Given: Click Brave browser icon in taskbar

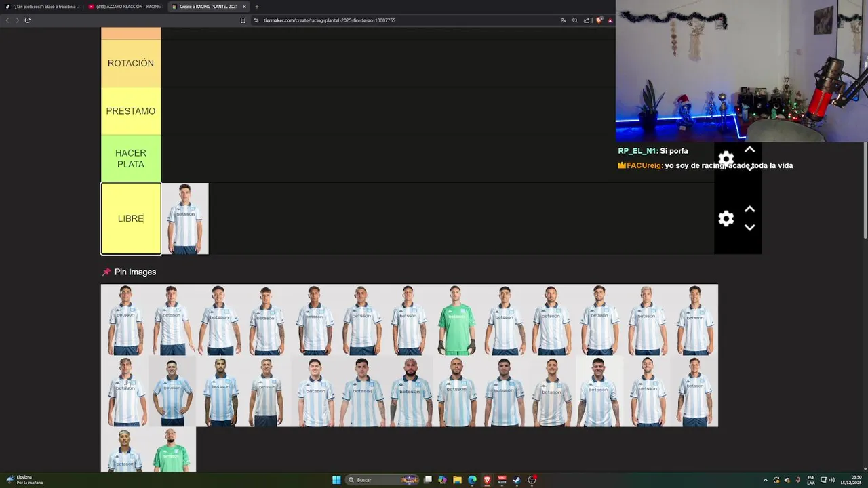Looking at the screenshot, I should point(487,480).
